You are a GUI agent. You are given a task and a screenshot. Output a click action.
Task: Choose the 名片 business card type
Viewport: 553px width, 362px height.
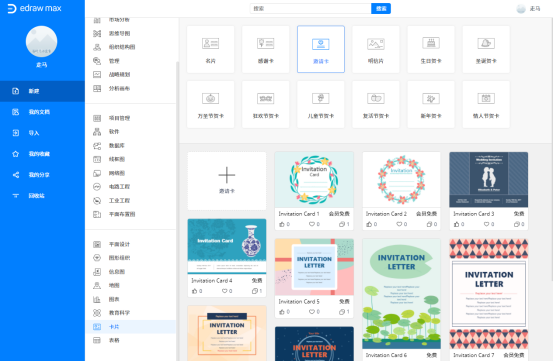coord(211,49)
